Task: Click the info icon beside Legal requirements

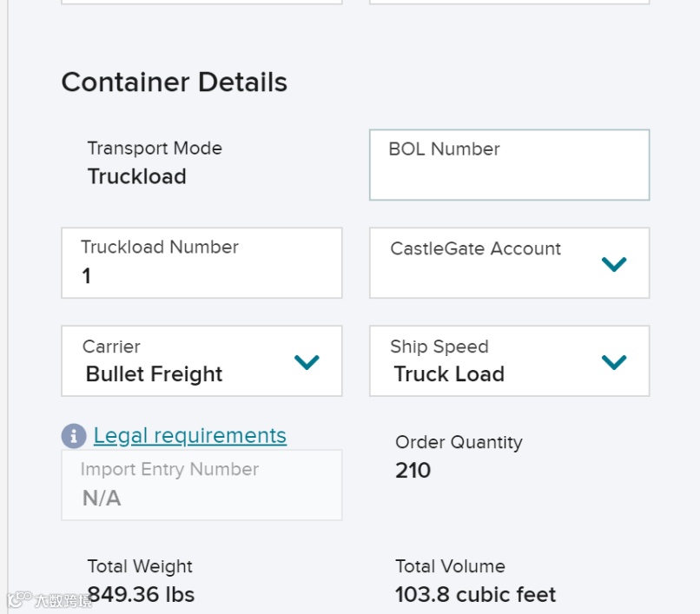Action: (x=74, y=436)
